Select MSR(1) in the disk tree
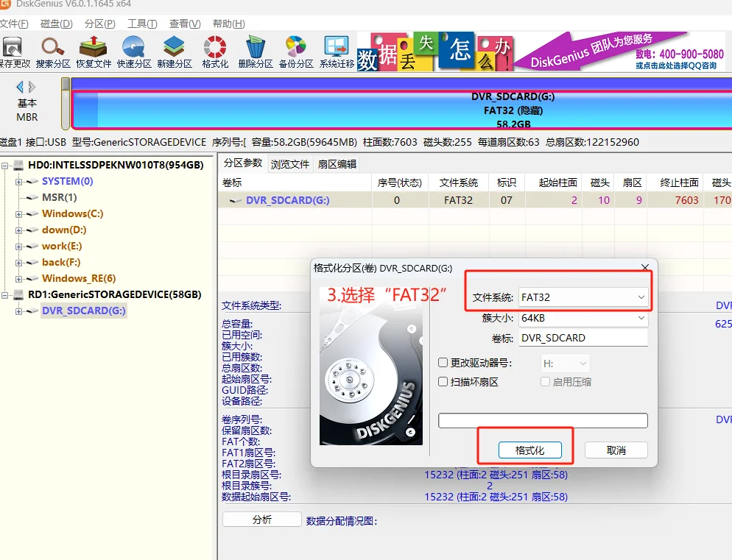The height and width of the screenshot is (560, 732). (x=60, y=197)
